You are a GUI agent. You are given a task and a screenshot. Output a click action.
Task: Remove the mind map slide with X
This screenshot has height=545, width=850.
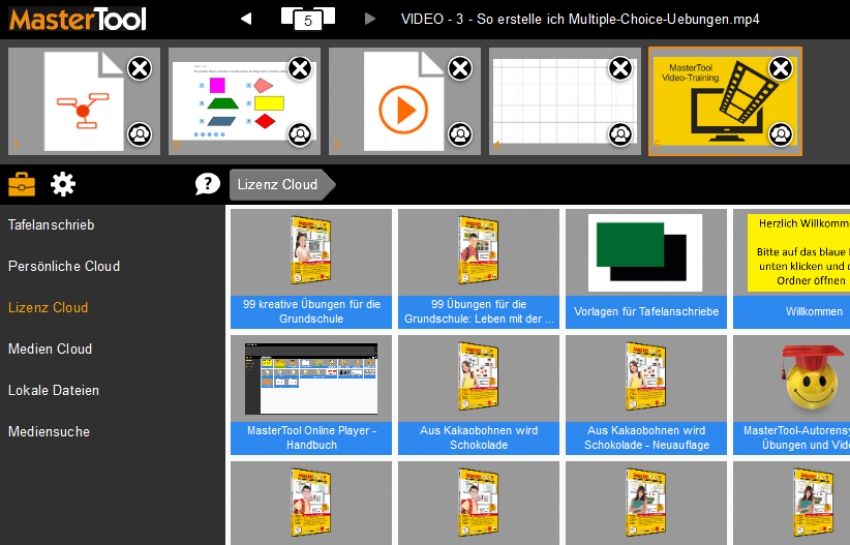(x=140, y=68)
